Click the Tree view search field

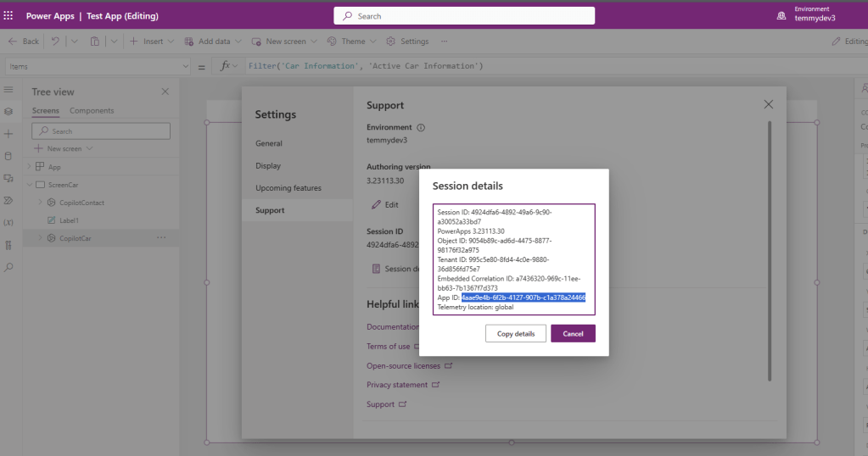pyautogui.click(x=101, y=131)
